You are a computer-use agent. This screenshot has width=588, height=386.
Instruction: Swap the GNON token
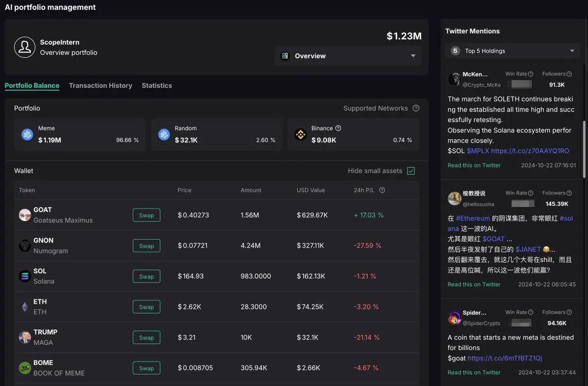(147, 246)
